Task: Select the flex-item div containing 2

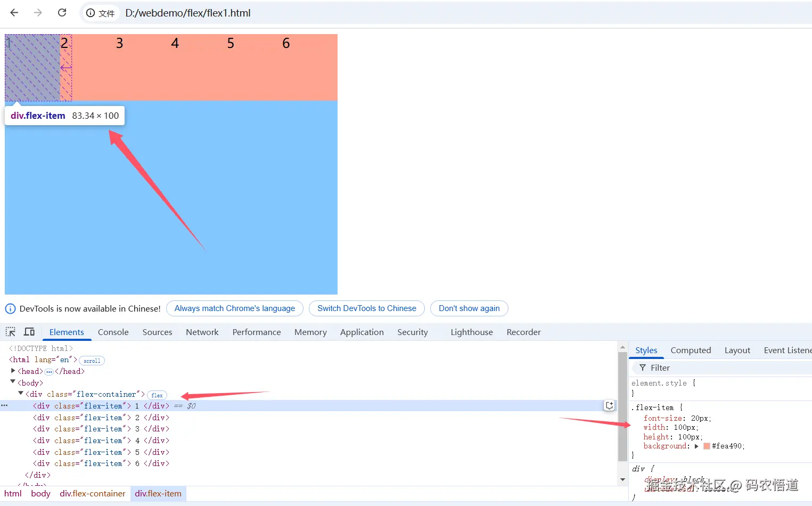Action: 101,418
